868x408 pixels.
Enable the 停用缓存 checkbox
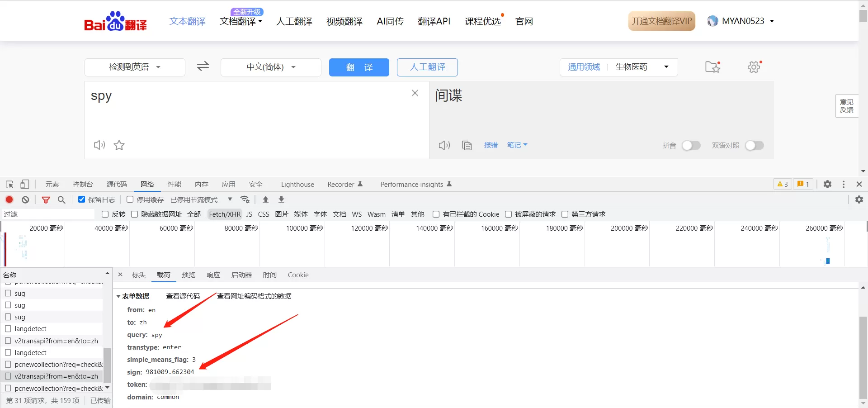click(x=130, y=199)
